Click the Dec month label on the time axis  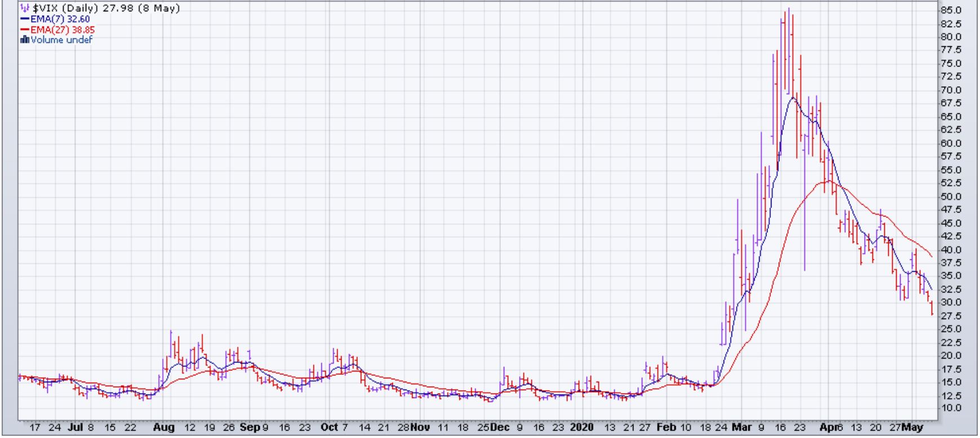[499, 427]
